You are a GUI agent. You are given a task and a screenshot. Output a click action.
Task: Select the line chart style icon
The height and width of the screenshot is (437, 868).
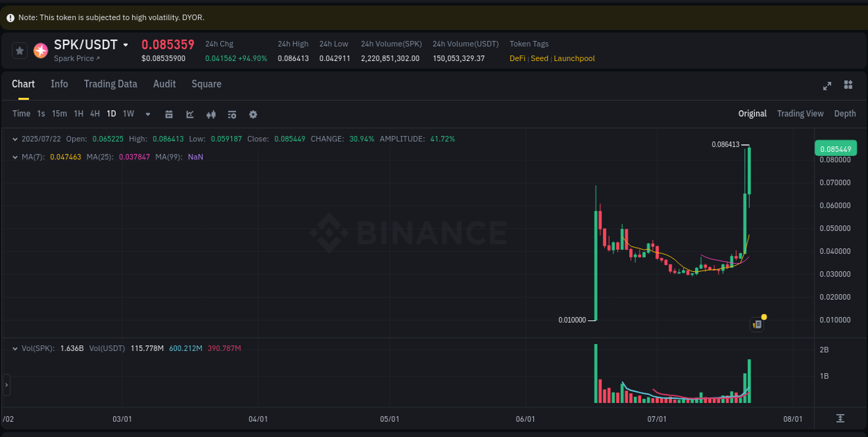tap(190, 114)
